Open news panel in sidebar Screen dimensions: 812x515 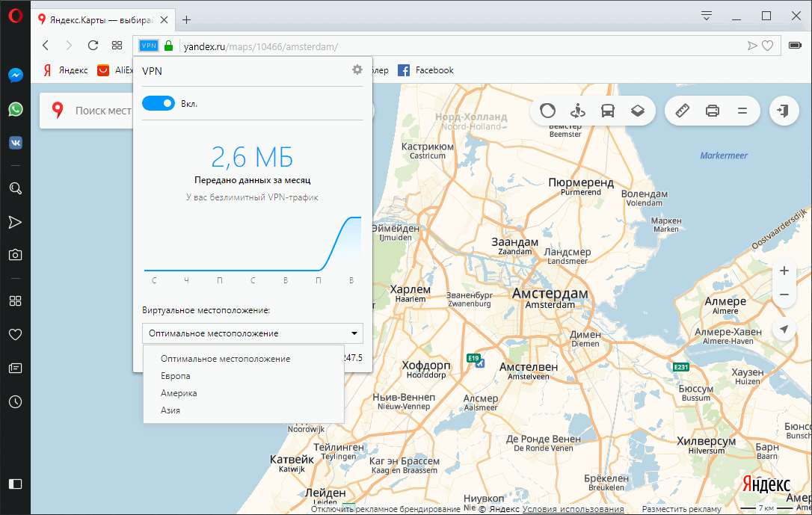tap(16, 368)
